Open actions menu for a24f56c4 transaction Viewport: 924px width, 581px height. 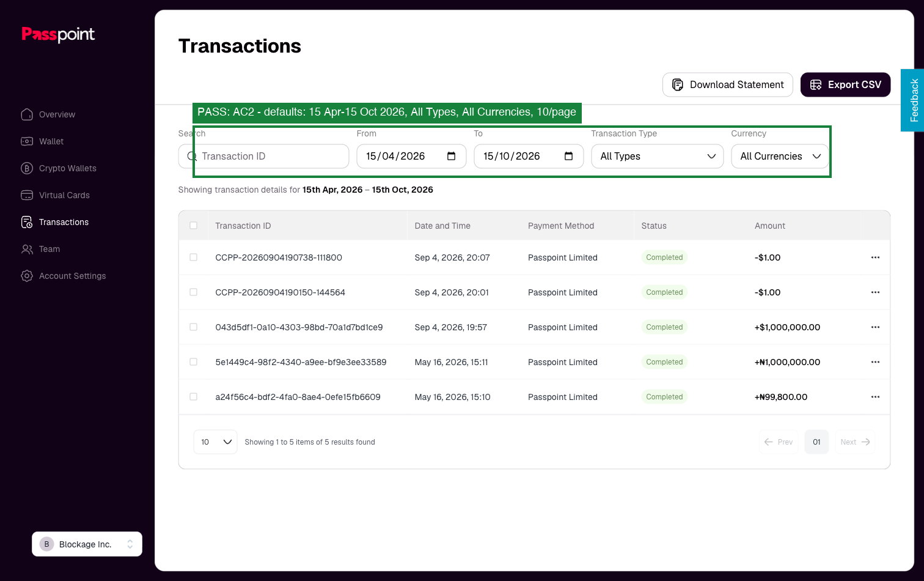tap(875, 397)
